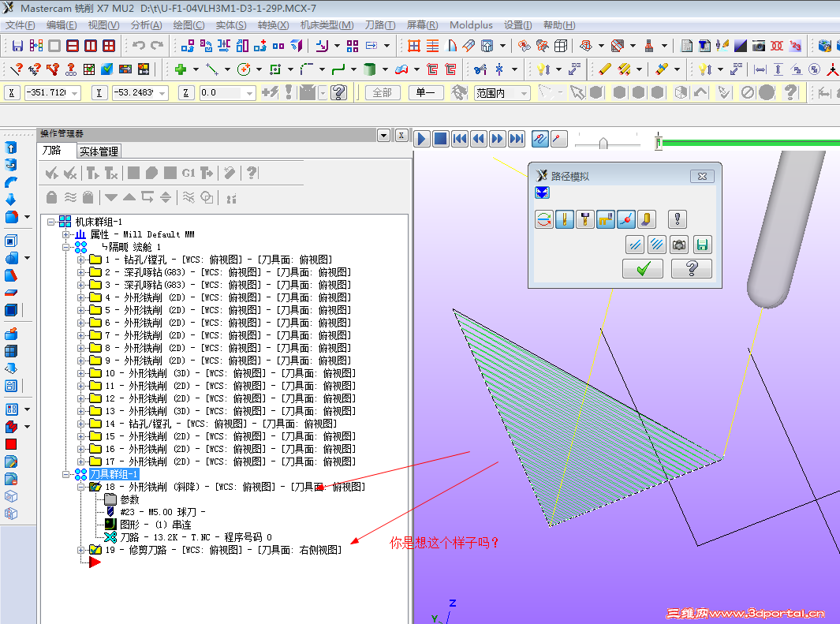This screenshot has height=624, width=840.
Task: Jump to the end of toolpath playback
Action: pyautogui.click(x=517, y=139)
